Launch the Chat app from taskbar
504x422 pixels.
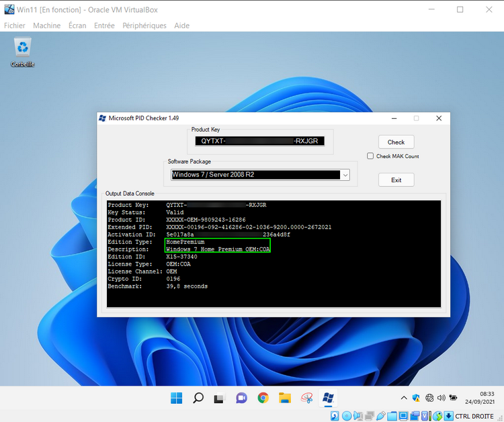coord(241,398)
